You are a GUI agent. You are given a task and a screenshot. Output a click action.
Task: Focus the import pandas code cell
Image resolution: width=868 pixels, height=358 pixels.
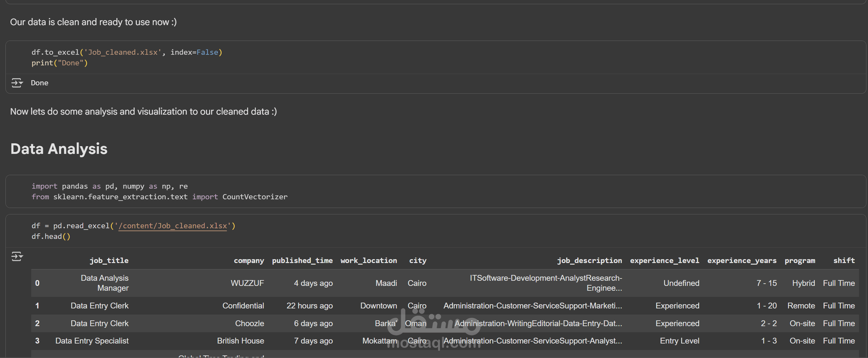(x=110, y=186)
